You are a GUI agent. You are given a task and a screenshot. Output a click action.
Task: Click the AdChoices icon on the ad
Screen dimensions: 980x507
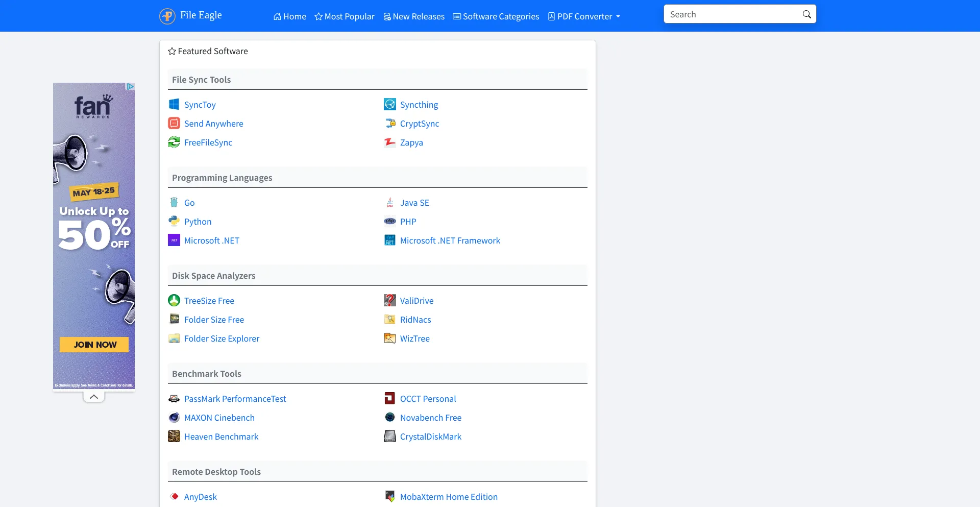(131, 86)
